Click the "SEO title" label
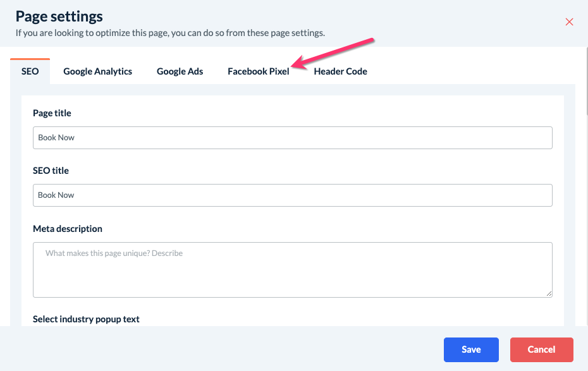Image resolution: width=588 pixels, height=371 pixels. (51, 171)
